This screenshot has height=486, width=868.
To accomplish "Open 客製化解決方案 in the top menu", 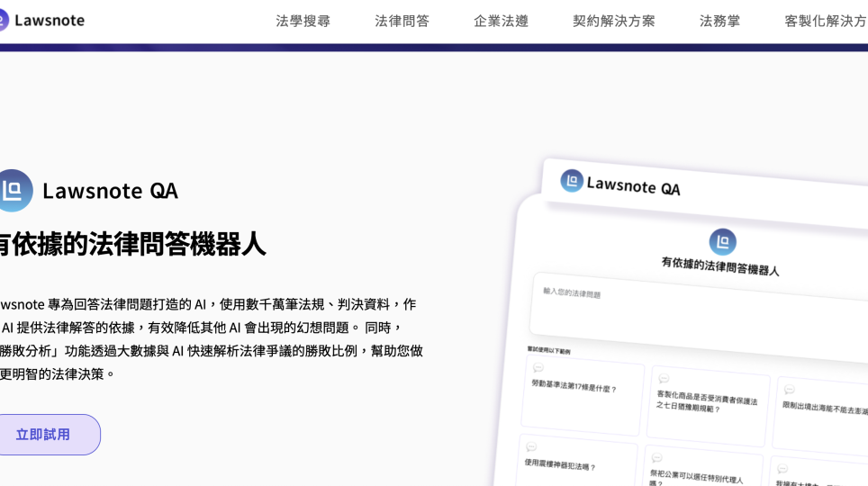I will 825,21.
